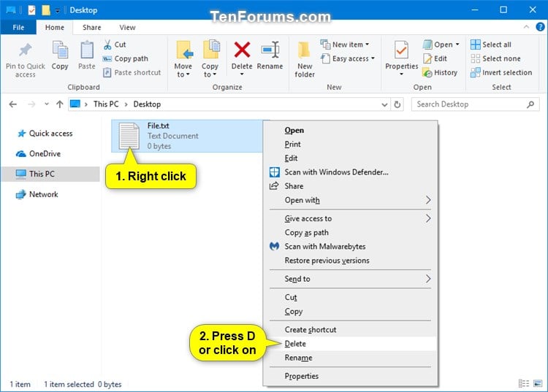Choose Rename in the context menu
Image resolution: width=548 pixels, height=392 pixels.
click(350, 358)
